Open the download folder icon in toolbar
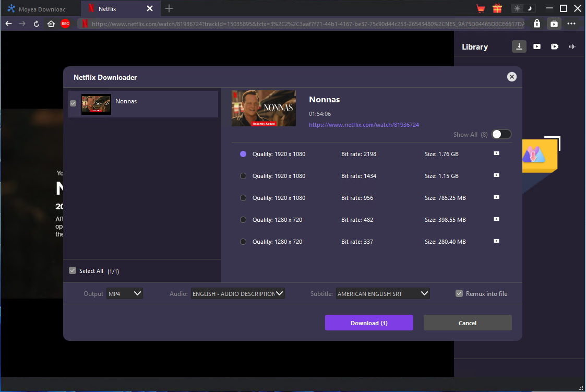Image resolution: width=586 pixels, height=392 pixels. (x=554, y=23)
